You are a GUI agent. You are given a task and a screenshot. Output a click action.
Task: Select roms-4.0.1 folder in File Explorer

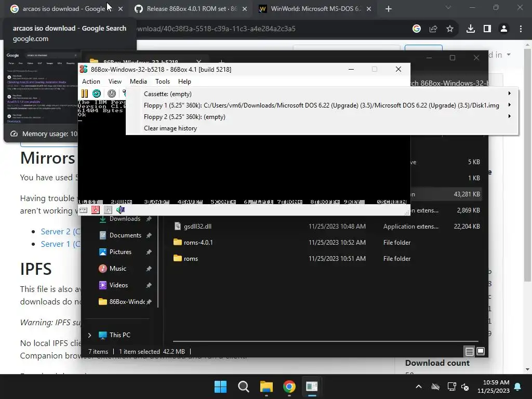point(198,242)
